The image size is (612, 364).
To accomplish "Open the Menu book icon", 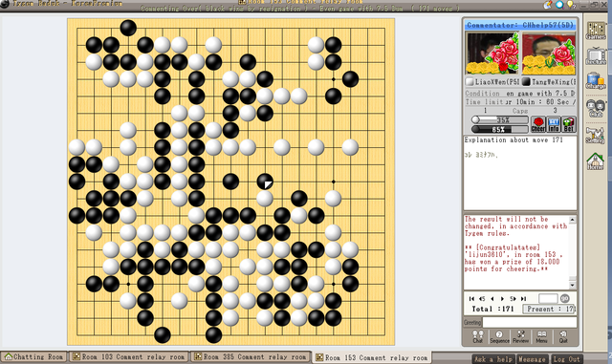I will tap(542, 336).
